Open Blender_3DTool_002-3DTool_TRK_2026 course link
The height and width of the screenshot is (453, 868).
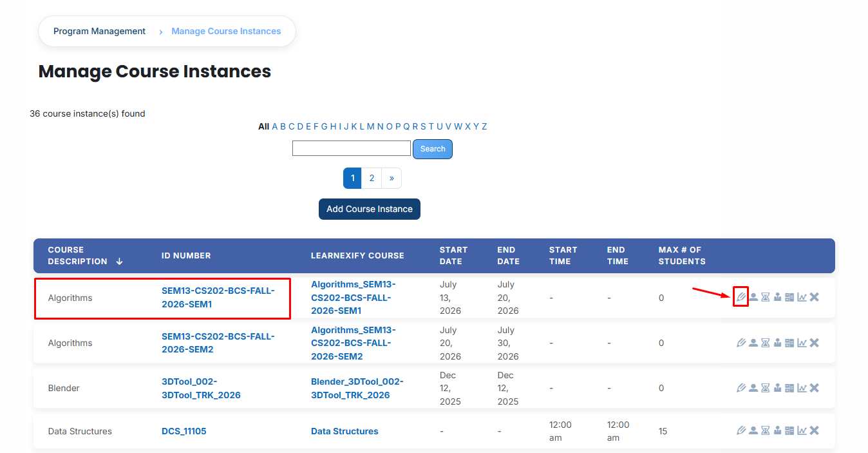357,388
